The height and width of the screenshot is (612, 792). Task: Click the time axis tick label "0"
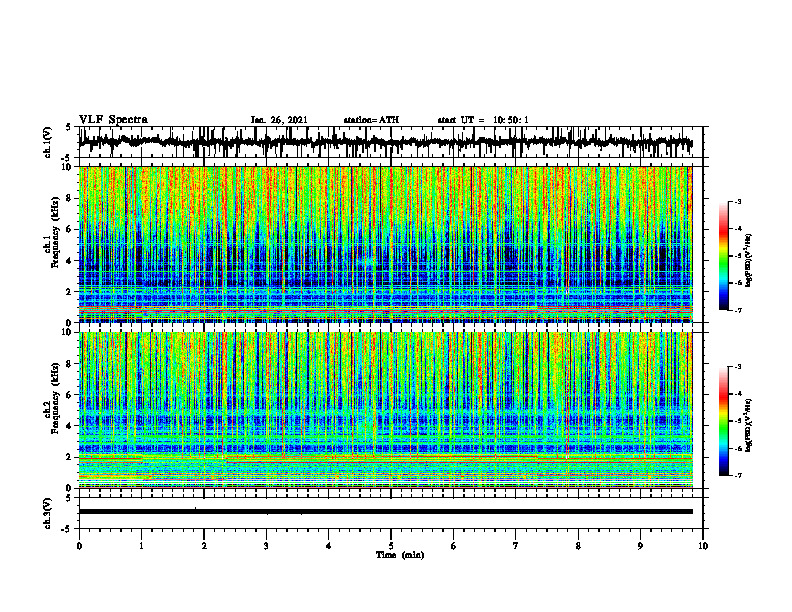(x=79, y=546)
